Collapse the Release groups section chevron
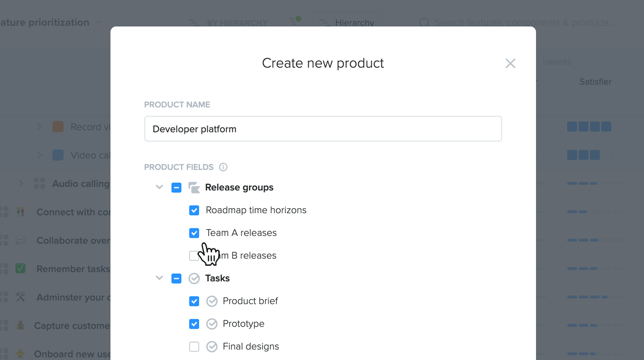Image resolution: width=644 pixels, height=360 pixels. pyautogui.click(x=160, y=187)
